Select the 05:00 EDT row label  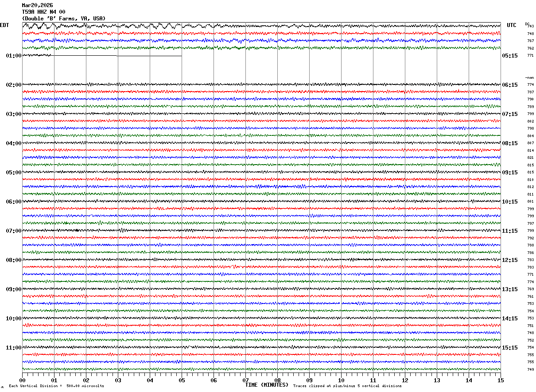point(14,173)
